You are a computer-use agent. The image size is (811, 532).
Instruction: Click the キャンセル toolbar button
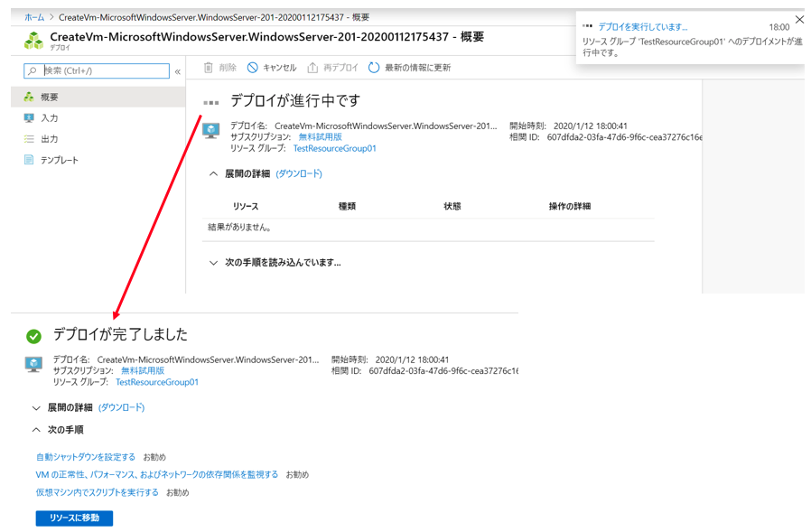click(x=272, y=67)
